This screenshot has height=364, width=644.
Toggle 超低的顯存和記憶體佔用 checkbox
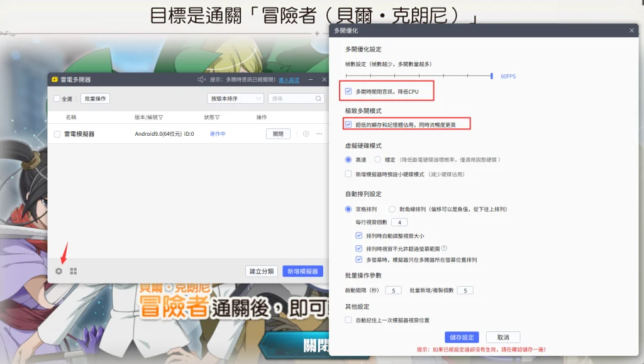coord(348,124)
